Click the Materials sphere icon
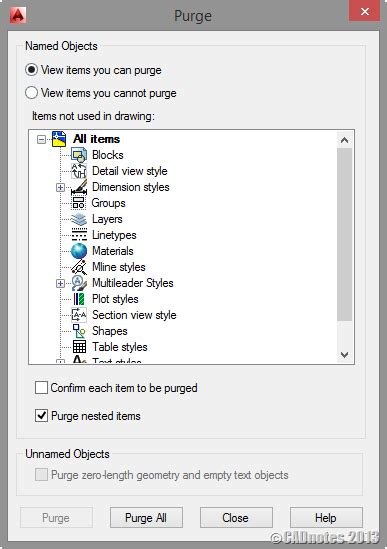The image size is (387, 549). point(79,251)
